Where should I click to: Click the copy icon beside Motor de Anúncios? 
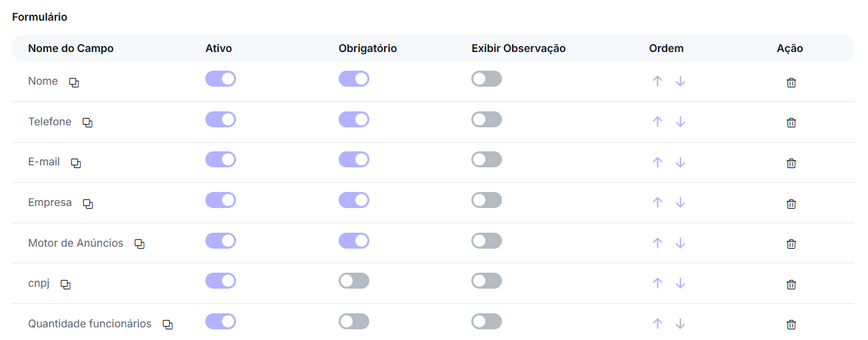click(139, 244)
